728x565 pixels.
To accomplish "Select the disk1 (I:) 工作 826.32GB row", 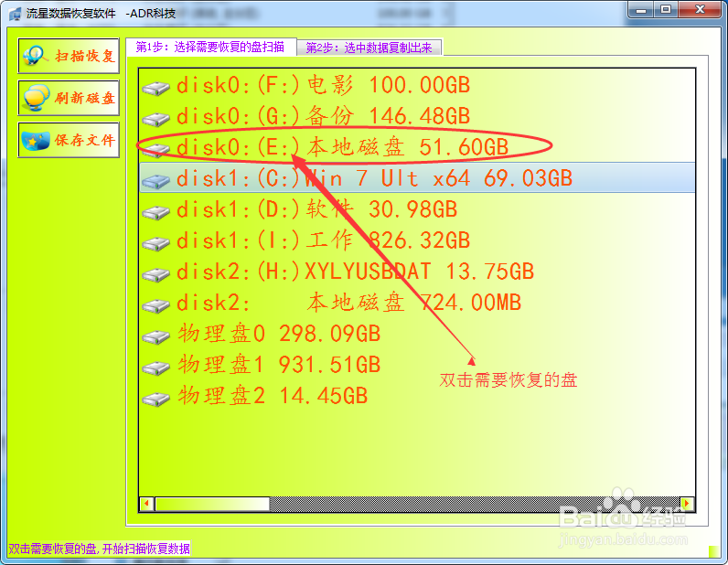I will [417, 241].
